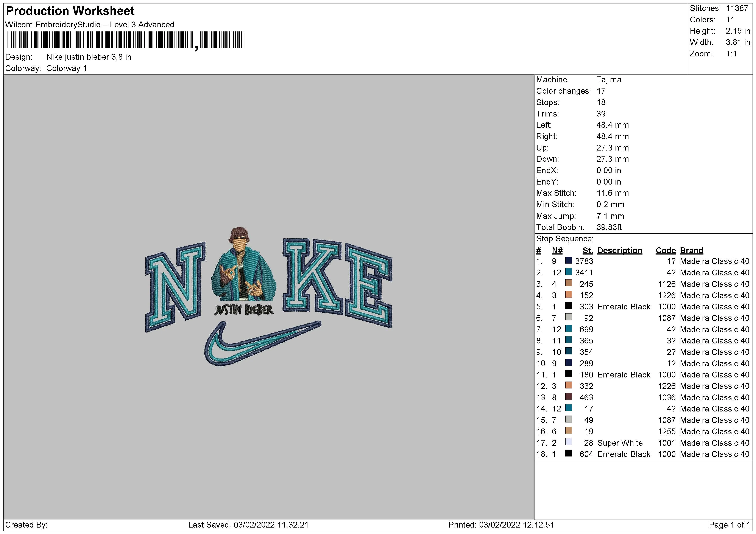The height and width of the screenshot is (534, 756).
Task: Click the stop 13 dark maroon swatch
Action: point(569,396)
